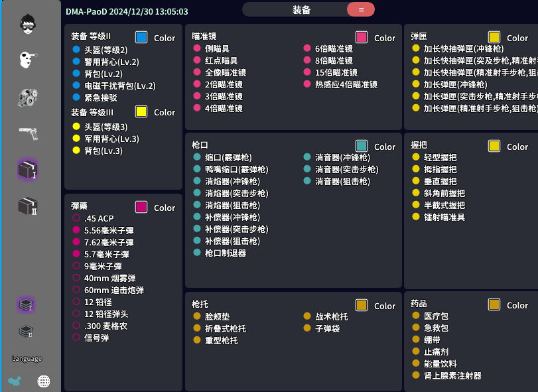Toggle the 信号弹 ammo item

pos(76,338)
